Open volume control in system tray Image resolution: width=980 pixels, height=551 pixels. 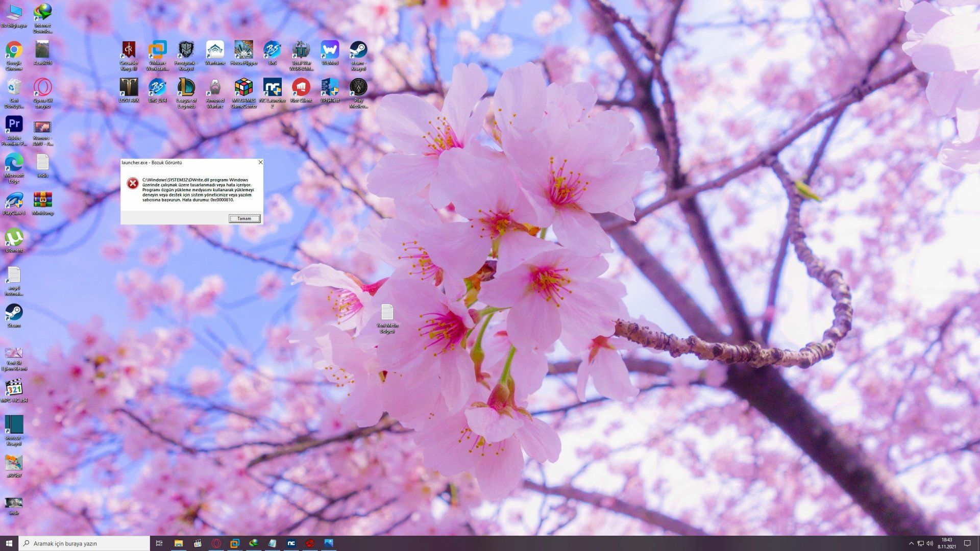point(929,543)
